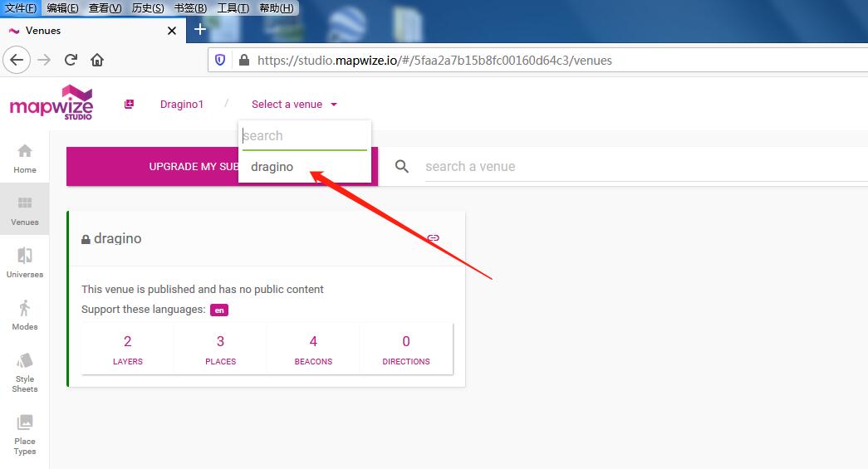Open the 4 BEACONS stat
This screenshot has width=868, height=469.
[x=313, y=349]
